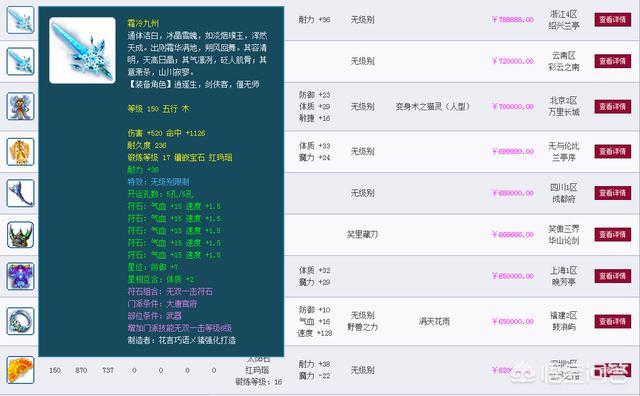Click the effect text 野兽之力
640x396 pixels.
tap(362, 327)
